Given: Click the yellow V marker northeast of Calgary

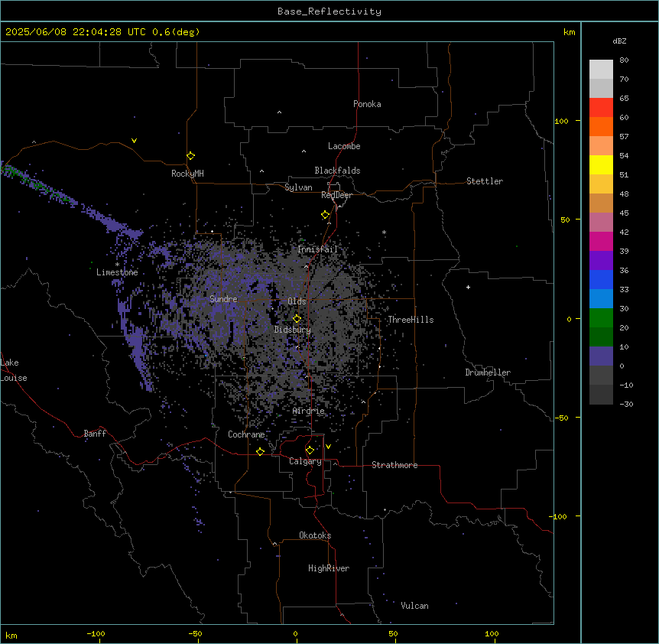Looking at the screenshot, I should pyautogui.click(x=328, y=447).
